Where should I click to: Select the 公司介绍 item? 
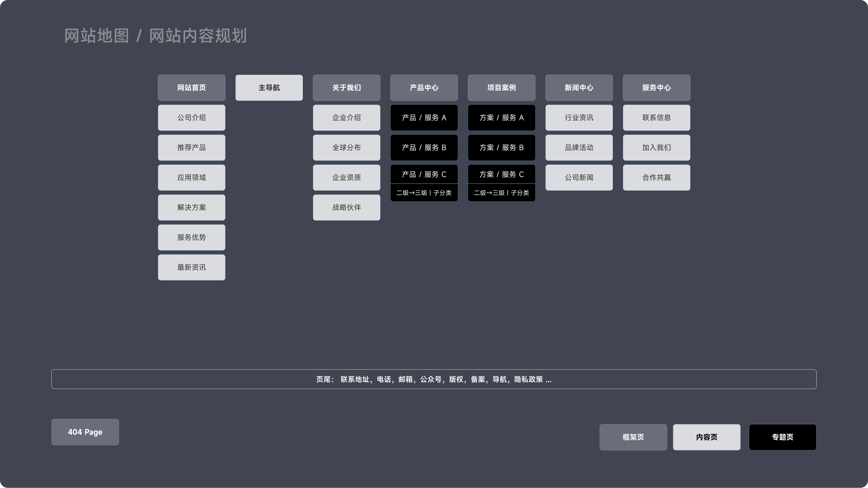point(192,117)
